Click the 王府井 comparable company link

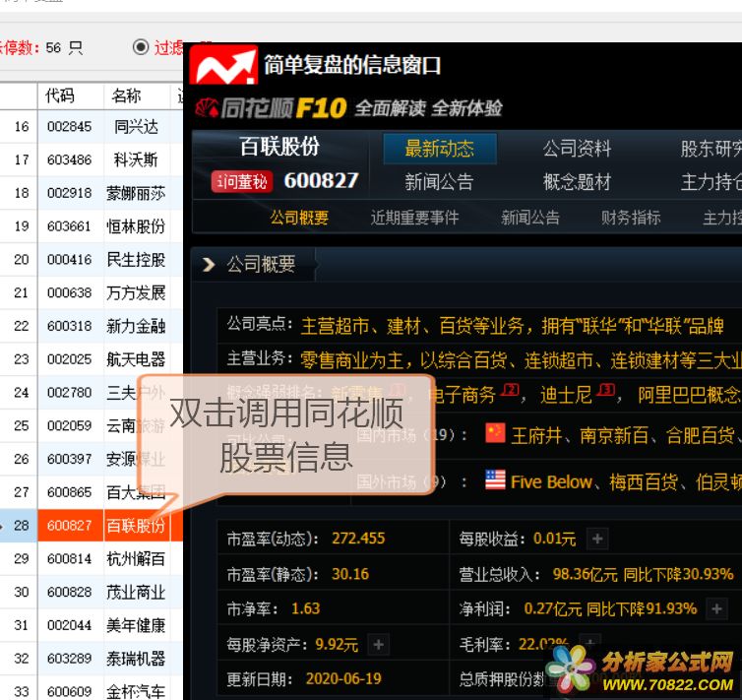coord(536,435)
